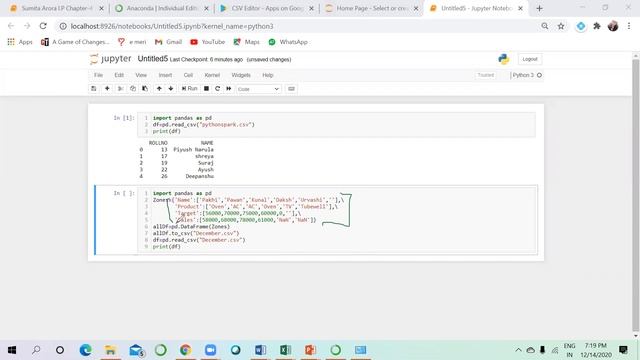
Task: Open the Edit menu
Action: tap(119, 75)
